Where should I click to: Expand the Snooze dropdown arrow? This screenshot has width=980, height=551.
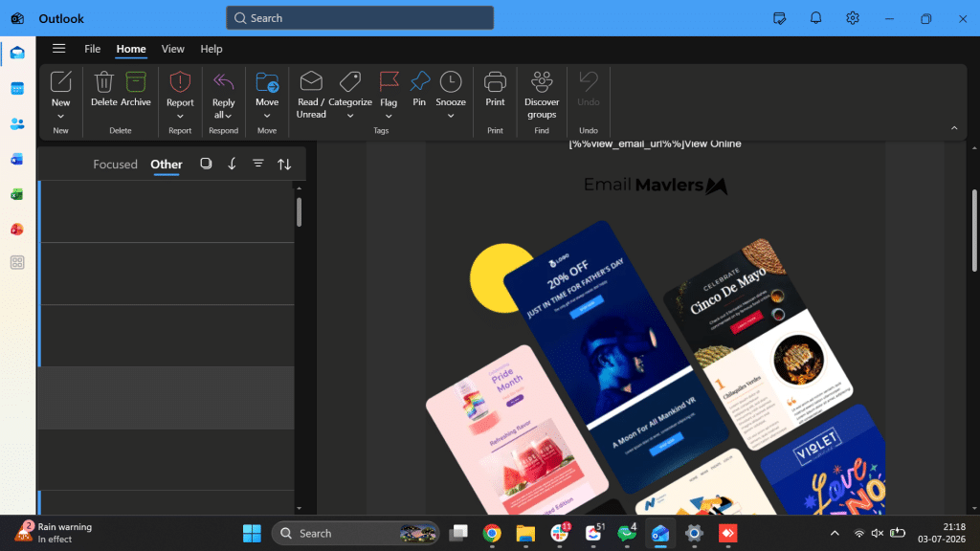(451, 116)
